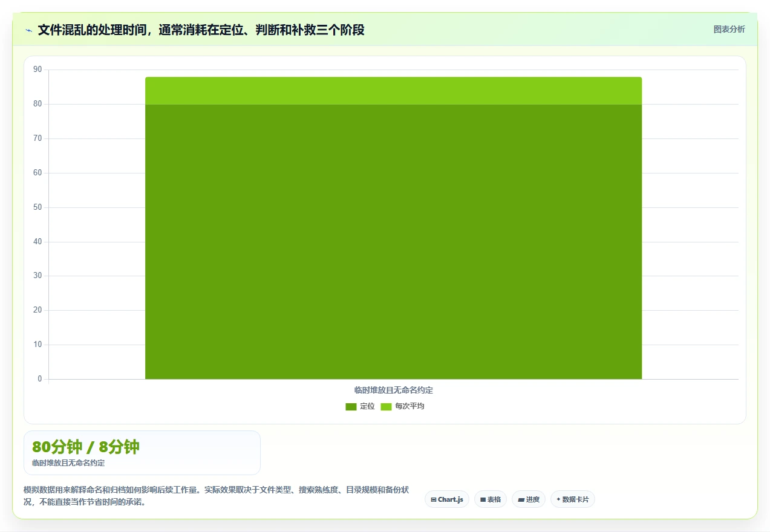Screen dimensions: 770x532
Task: Toggle the 定位 legend color swatch
Action: (x=351, y=406)
